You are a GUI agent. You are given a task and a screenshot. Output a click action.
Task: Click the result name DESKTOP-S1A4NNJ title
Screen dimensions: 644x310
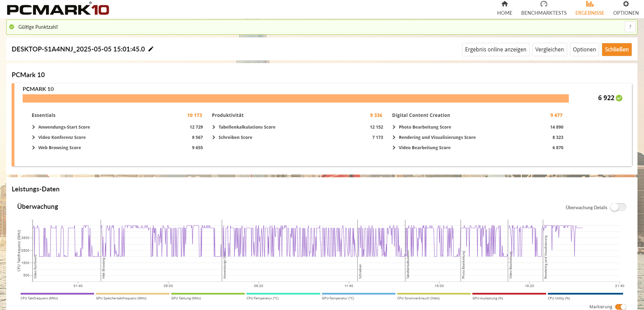(x=78, y=49)
